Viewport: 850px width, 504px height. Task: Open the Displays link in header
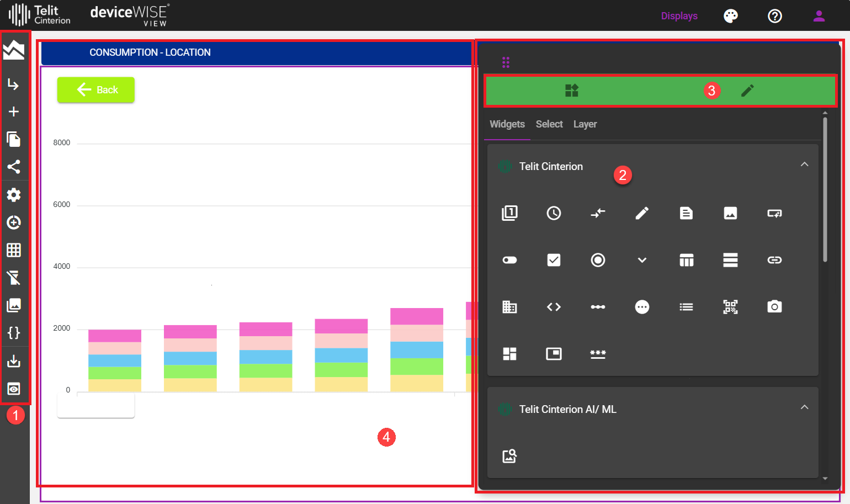point(679,16)
